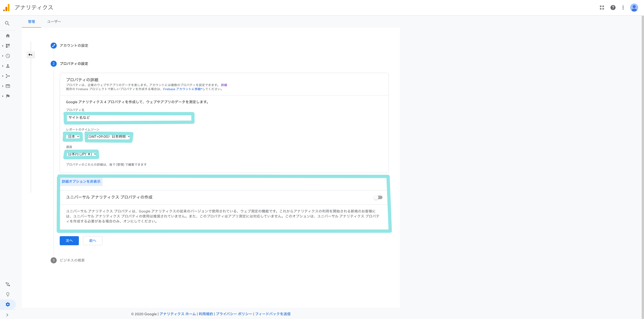Viewport: 644px width, 319px height.
Task: Open the Admin gear icon
Action: coord(8,304)
